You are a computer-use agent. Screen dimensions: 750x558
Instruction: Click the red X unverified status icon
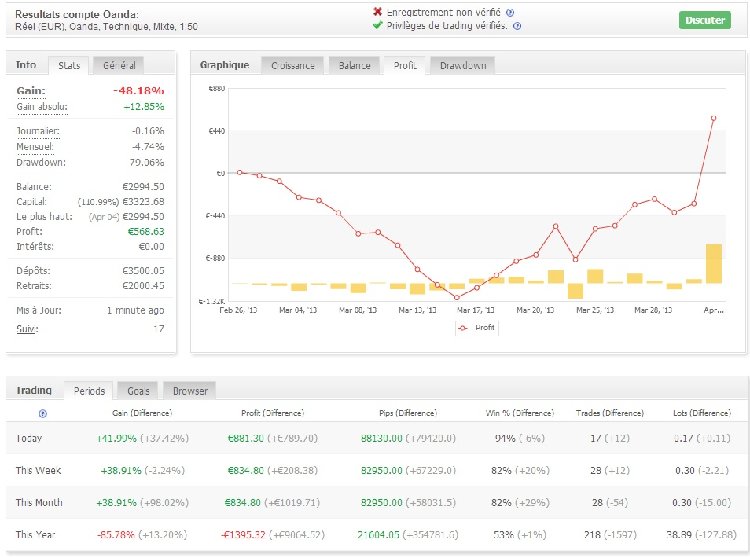(x=377, y=13)
